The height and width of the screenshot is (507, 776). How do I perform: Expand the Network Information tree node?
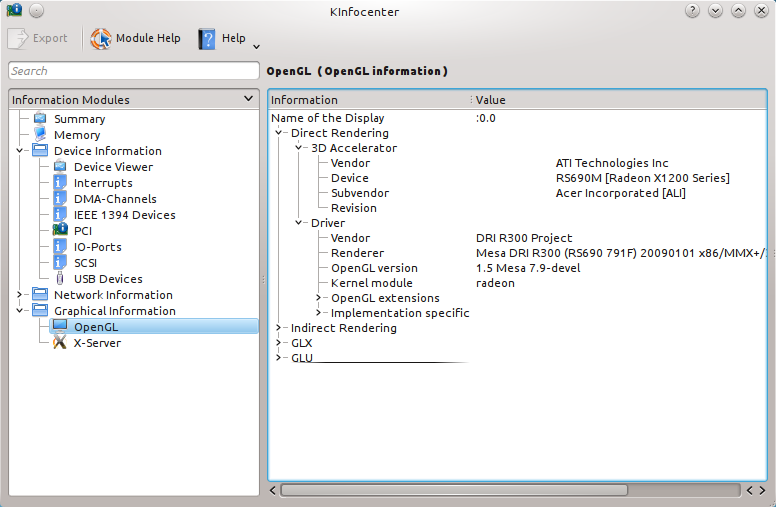point(20,295)
